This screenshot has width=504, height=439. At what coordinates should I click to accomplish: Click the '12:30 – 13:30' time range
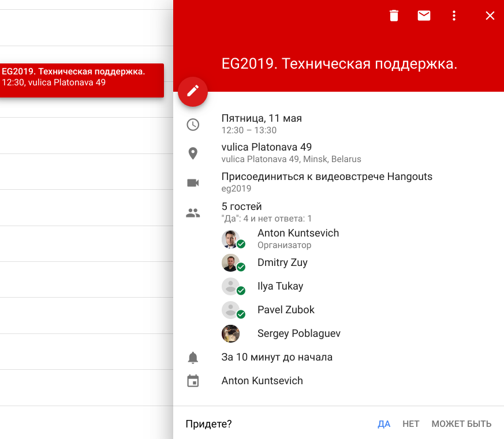pos(249,130)
